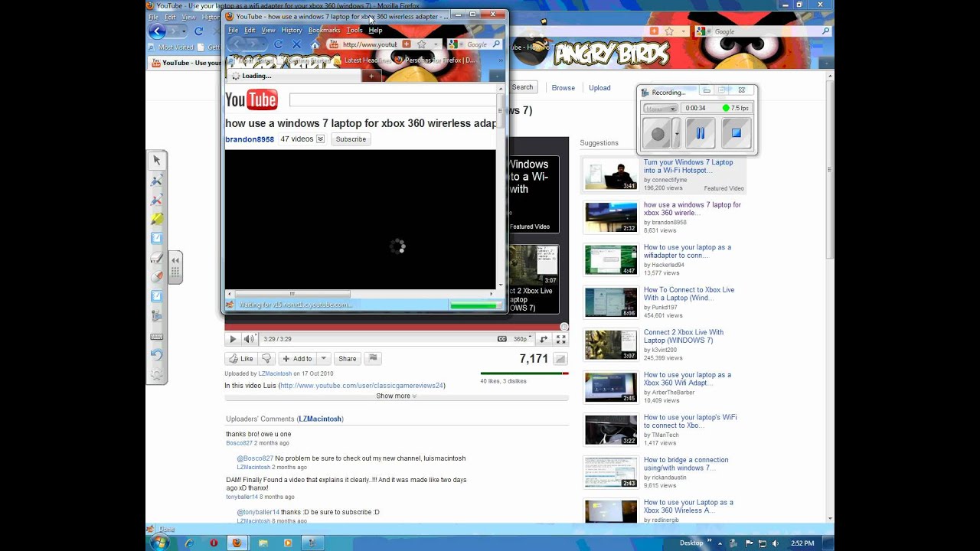This screenshot has width=980, height=551.
Task: Open the record button options arrow
Action: pyautogui.click(x=676, y=134)
